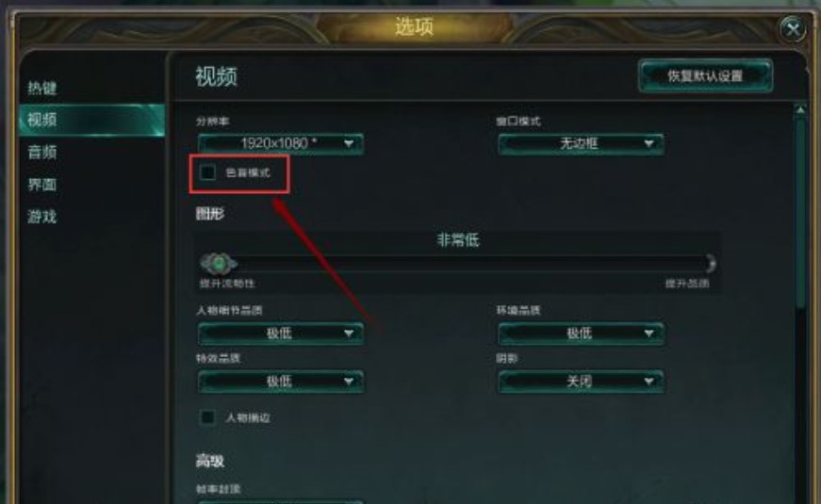The height and width of the screenshot is (504, 821).
Task: Open the 界面 settings tab
Action: [x=42, y=185]
